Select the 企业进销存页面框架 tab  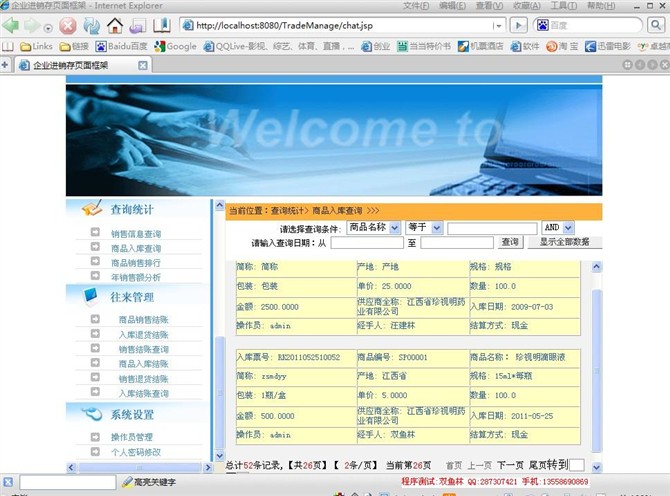point(83,65)
